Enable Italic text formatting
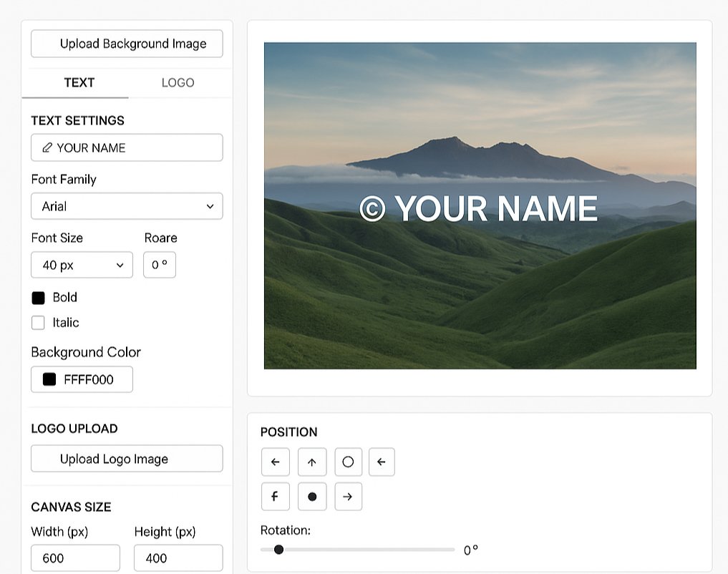This screenshot has height=574, width=728. click(x=38, y=323)
